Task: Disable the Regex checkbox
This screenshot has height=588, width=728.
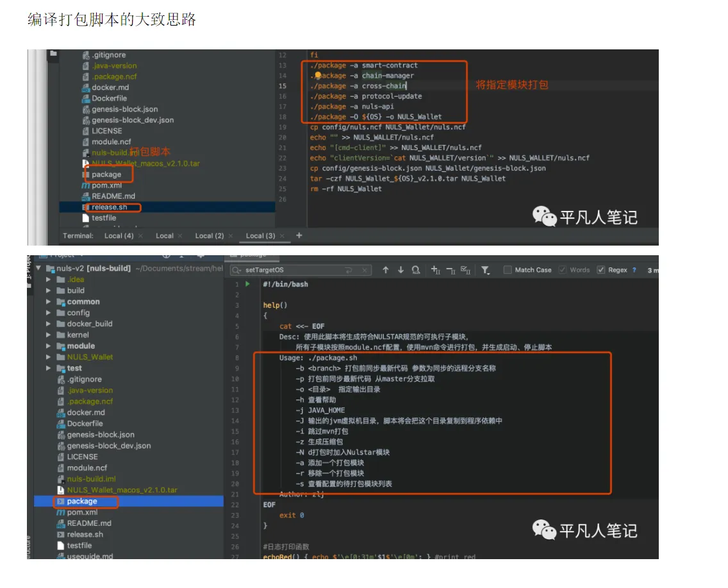Action: click(600, 270)
